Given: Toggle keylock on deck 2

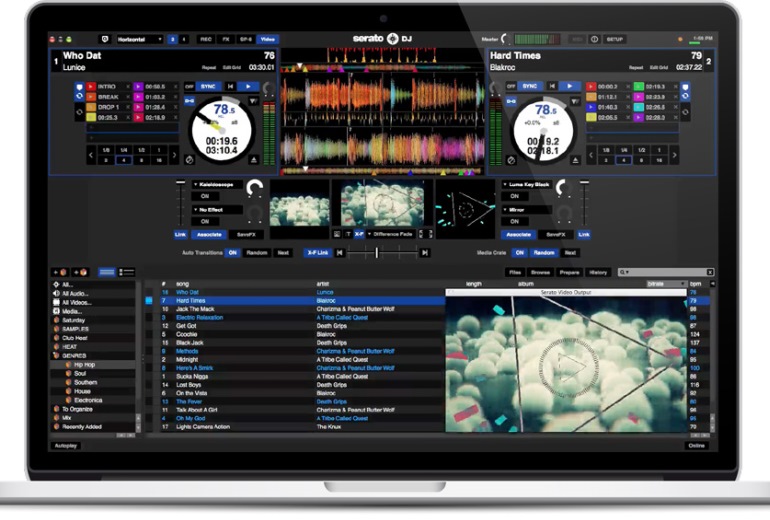Looking at the screenshot, I should coord(511,101).
